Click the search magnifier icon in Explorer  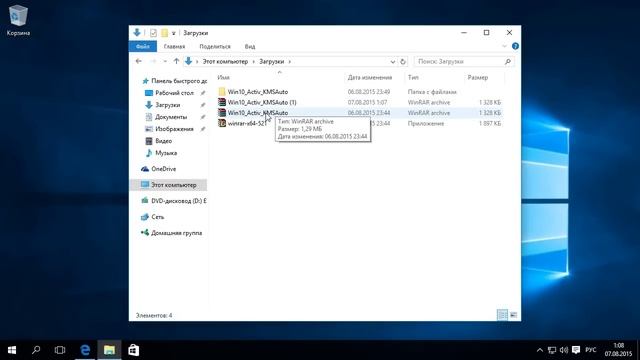pyautogui.click(x=508, y=62)
